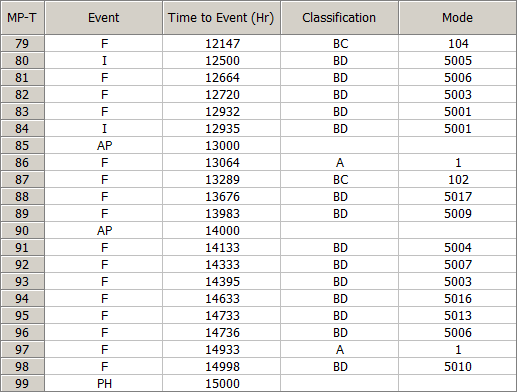Select row header 79
Image resolution: width=517 pixels, height=392 pixels.
22,44
